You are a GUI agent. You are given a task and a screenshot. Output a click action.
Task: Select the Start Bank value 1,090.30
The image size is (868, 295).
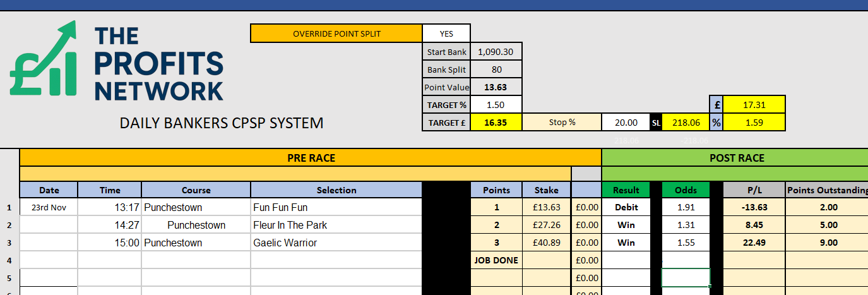(x=496, y=52)
